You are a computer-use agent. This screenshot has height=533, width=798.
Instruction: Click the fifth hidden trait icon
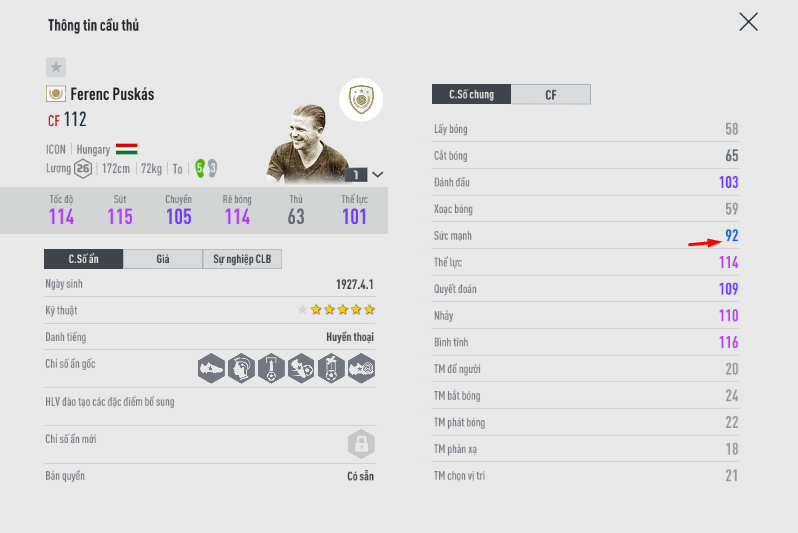[331, 368]
